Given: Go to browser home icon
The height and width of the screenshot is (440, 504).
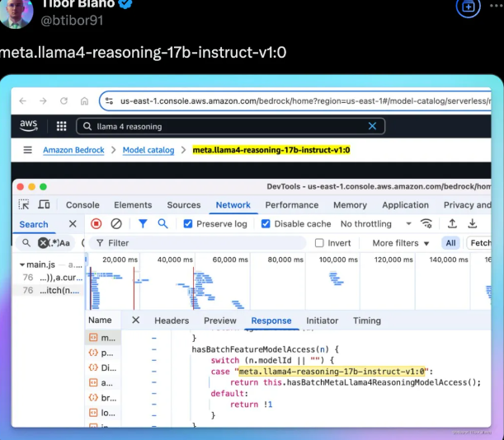Looking at the screenshot, I should pyautogui.click(x=84, y=101).
